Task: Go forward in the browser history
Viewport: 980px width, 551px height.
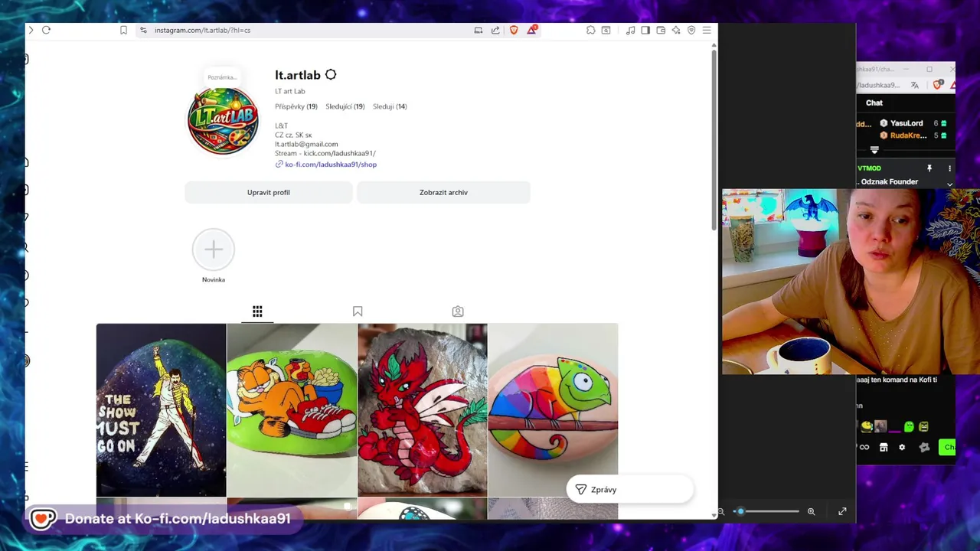Action: (x=31, y=30)
